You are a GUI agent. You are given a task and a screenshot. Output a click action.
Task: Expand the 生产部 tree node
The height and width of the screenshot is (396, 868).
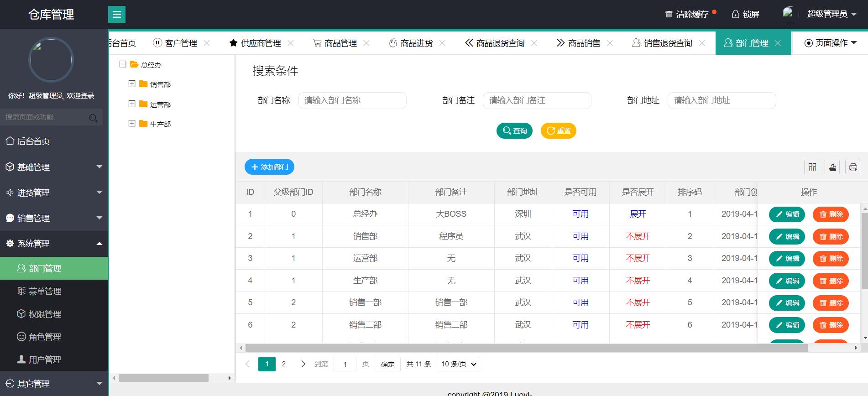tap(132, 124)
